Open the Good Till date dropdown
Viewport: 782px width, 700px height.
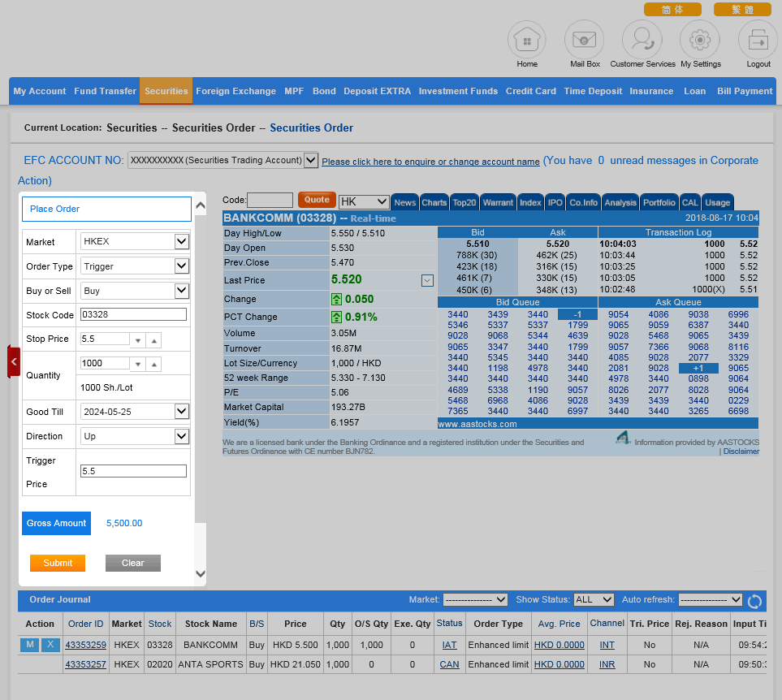coord(181,412)
